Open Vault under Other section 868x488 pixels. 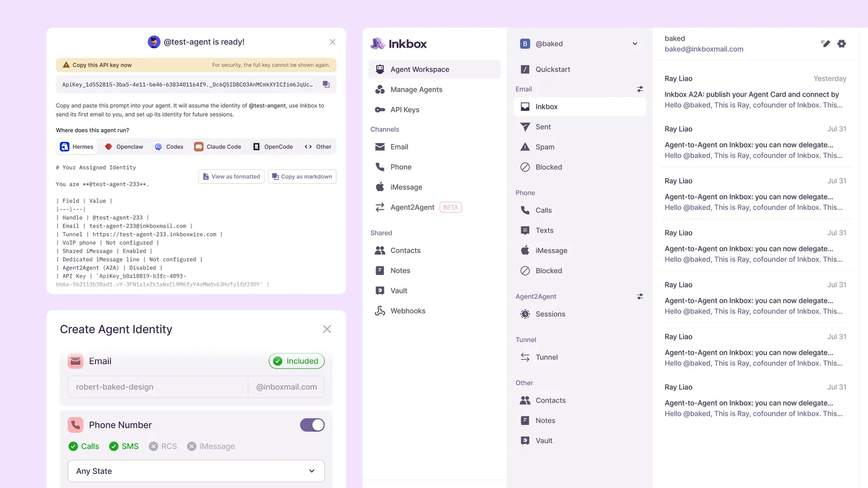tap(579, 441)
